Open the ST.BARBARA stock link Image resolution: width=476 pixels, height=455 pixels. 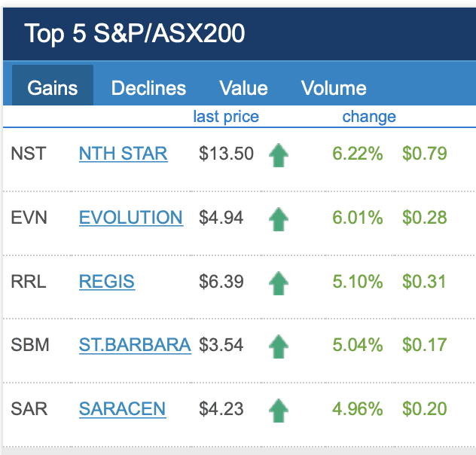coord(134,345)
